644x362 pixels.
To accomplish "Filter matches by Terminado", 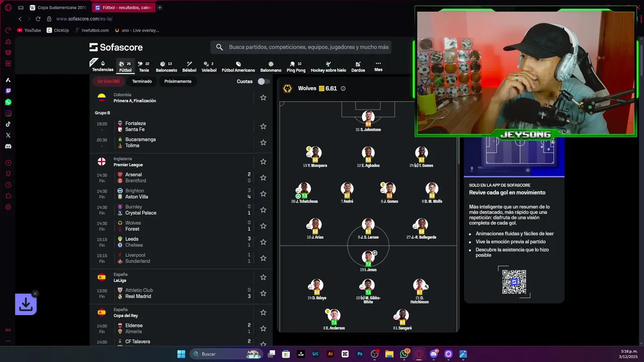I will [x=142, y=81].
